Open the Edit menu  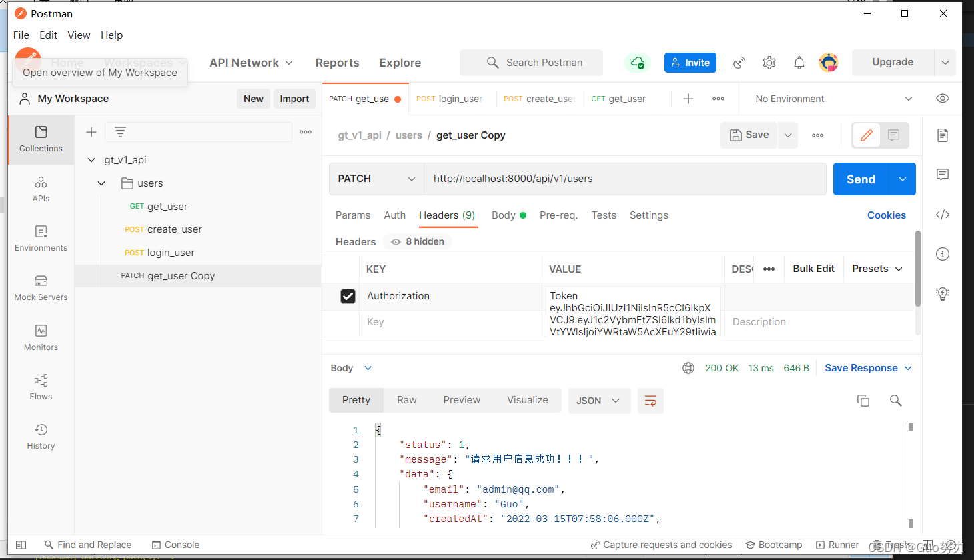(x=48, y=35)
